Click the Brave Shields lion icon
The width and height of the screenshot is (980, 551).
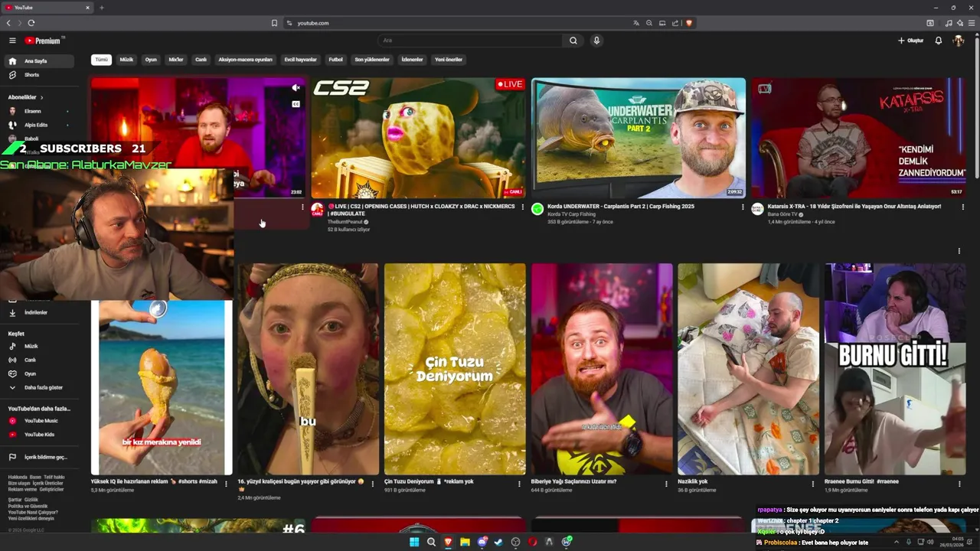689,23
